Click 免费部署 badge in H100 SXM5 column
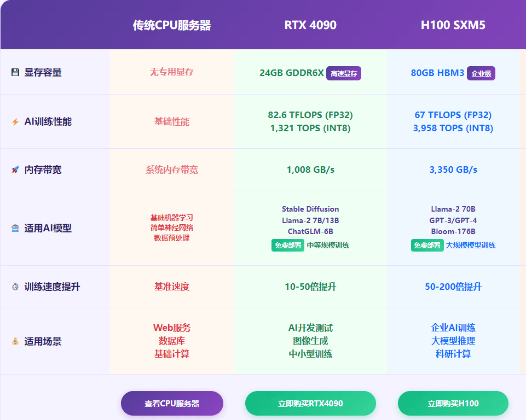This screenshot has height=420, width=526. (x=427, y=245)
